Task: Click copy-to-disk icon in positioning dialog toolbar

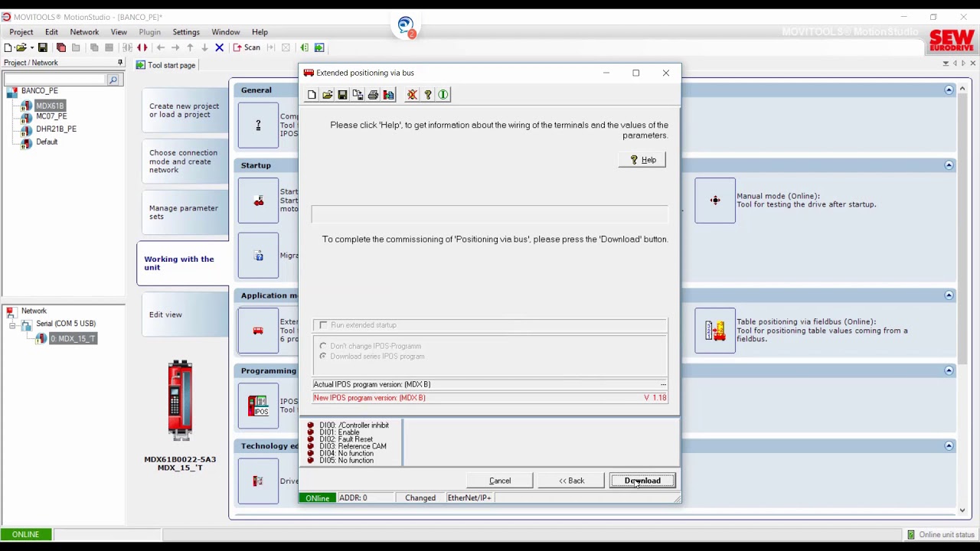Action: 358,95
